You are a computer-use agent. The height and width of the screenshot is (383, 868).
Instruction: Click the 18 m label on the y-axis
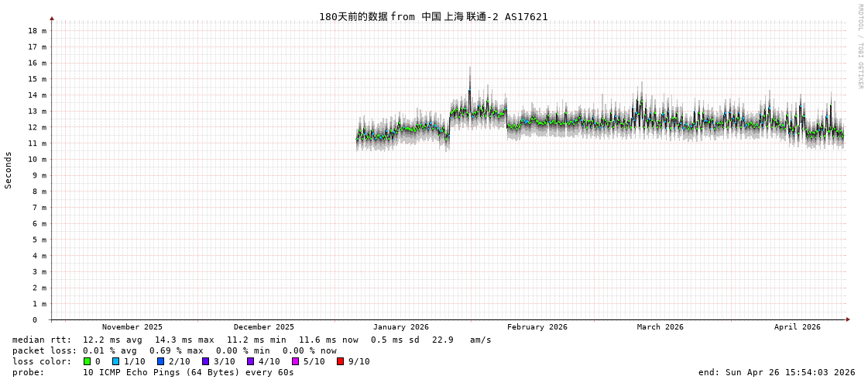[37, 31]
